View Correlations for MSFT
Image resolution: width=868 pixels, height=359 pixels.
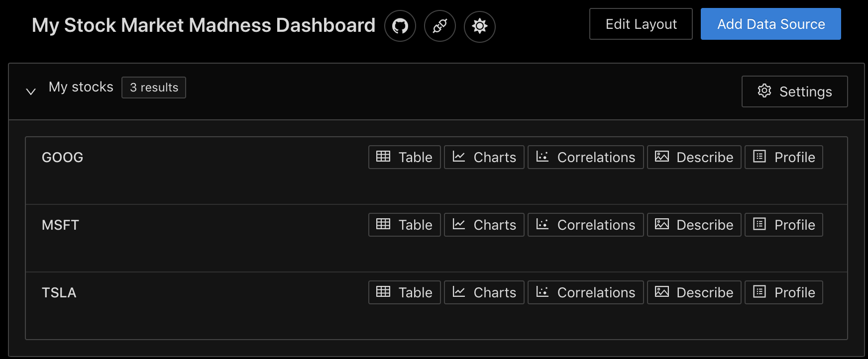coord(585,225)
